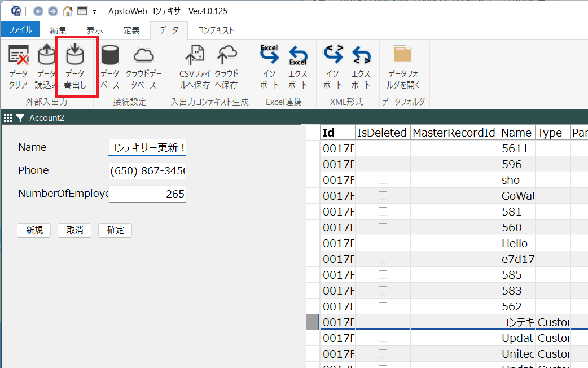Switch to the 編集 ribbon tab
The image size is (588, 368).
[x=58, y=30]
